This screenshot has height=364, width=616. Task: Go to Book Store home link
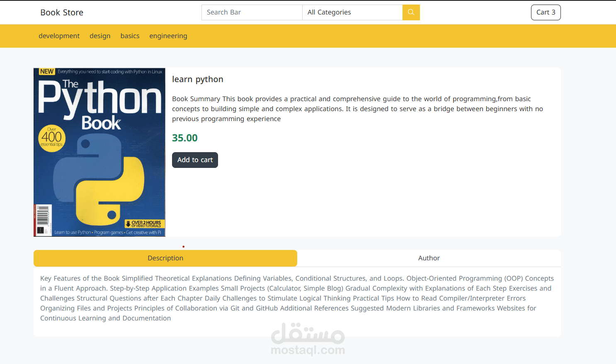point(62,12)
